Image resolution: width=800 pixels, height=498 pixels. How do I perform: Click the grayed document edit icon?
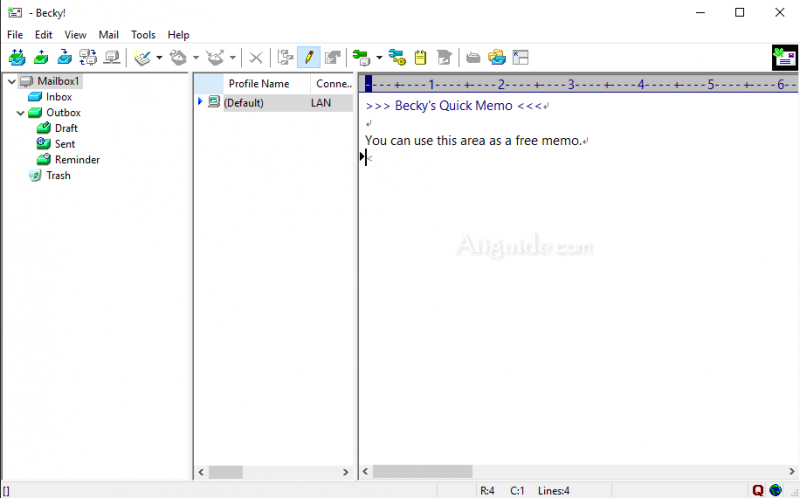coord(444,57)
